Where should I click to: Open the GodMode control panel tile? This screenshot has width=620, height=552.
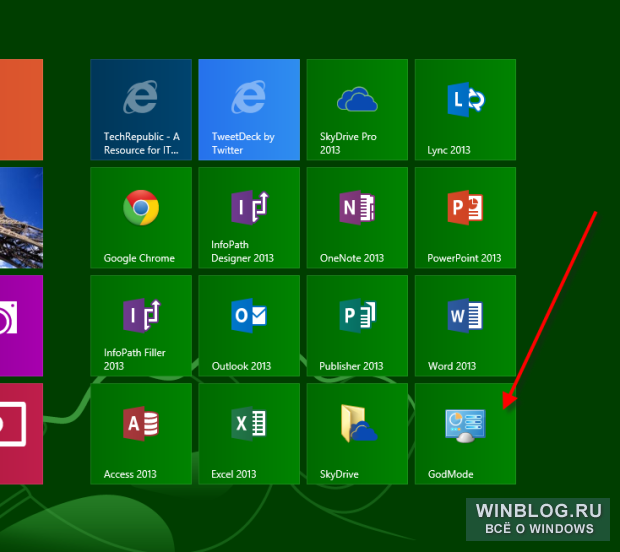(465, 434)
